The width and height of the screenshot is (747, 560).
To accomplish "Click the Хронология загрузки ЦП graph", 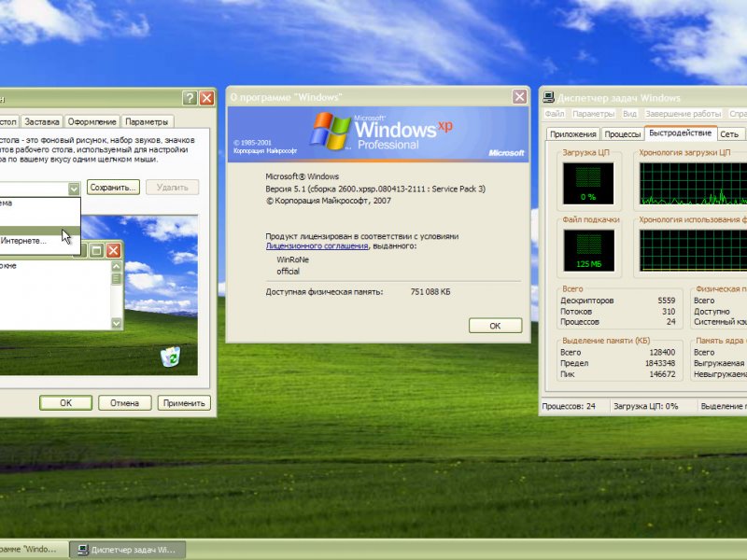I will [693, 183].
